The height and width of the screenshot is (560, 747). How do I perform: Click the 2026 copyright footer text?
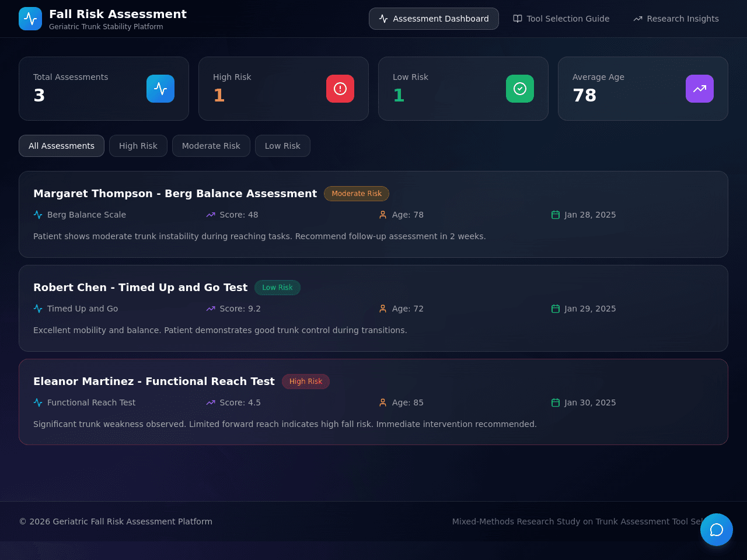(116, 521)
